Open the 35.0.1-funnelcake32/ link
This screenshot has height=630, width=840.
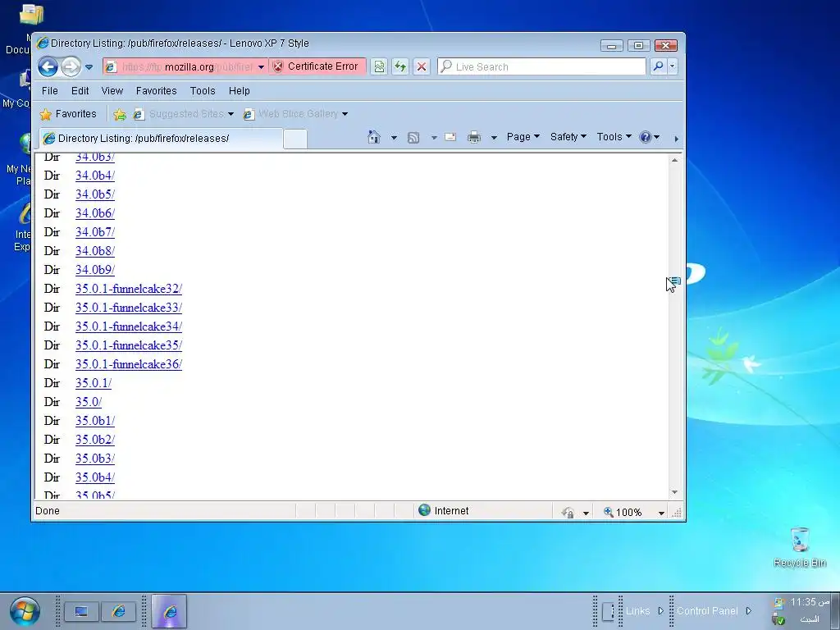[x=129, y=289]
